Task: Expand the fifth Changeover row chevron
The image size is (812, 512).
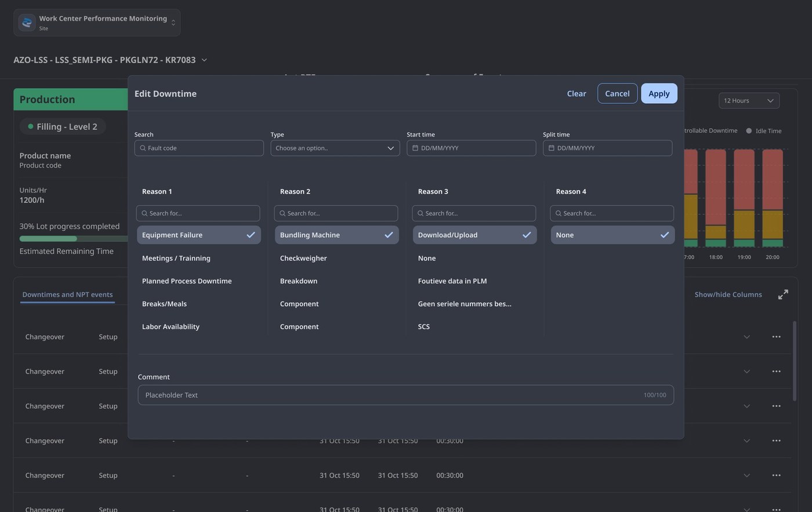Action: click(747, 475)
